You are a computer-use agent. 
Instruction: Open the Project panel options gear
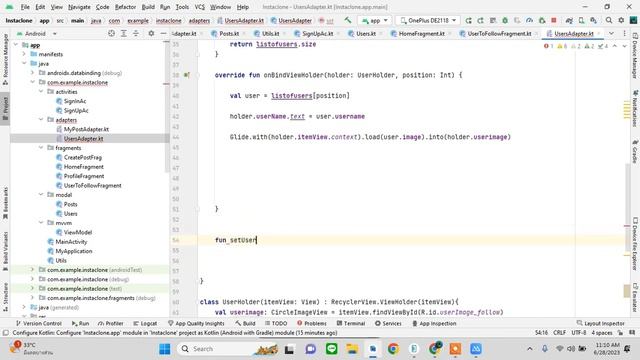click(x=151, y=33)
